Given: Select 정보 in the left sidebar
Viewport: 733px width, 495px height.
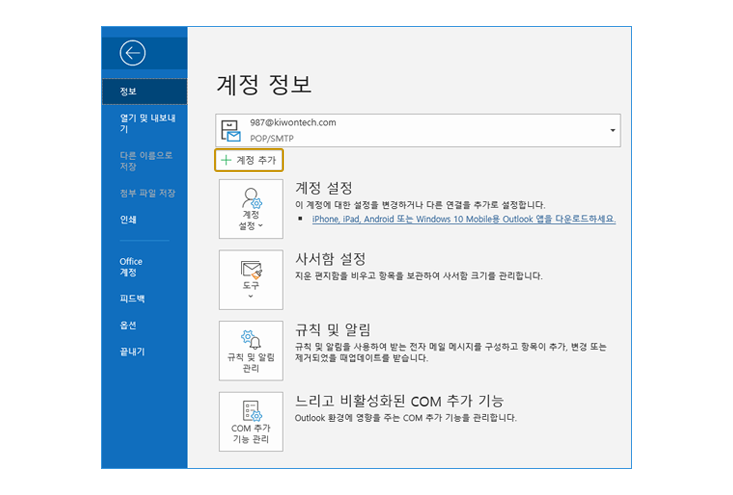Looking at the screenshot, I should click(x=129, y=92).
